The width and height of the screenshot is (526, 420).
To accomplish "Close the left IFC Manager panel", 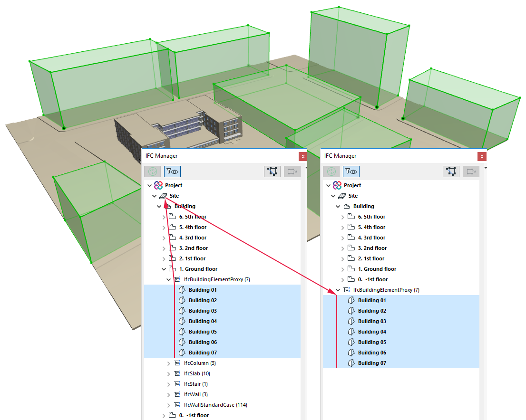I will click(303, 156).
